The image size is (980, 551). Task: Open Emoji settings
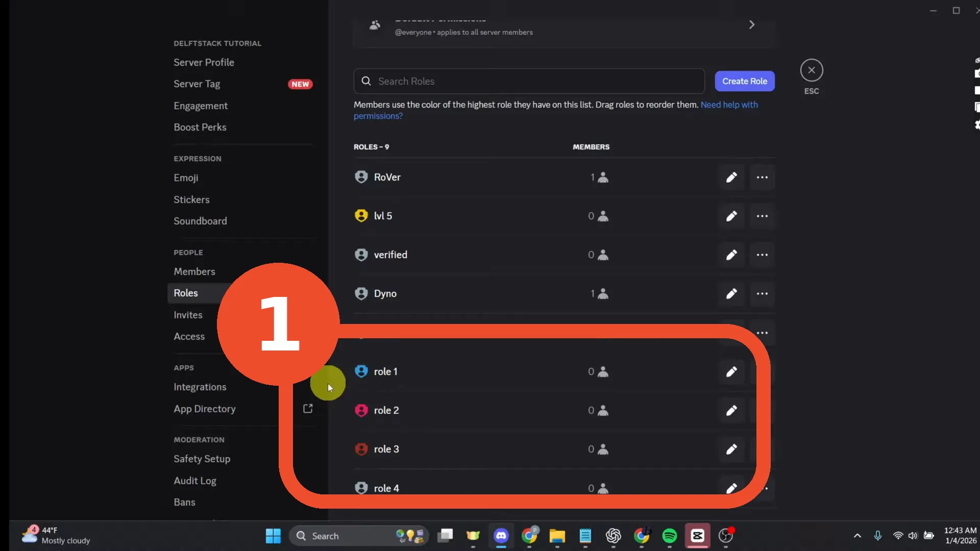click(186, 178)
